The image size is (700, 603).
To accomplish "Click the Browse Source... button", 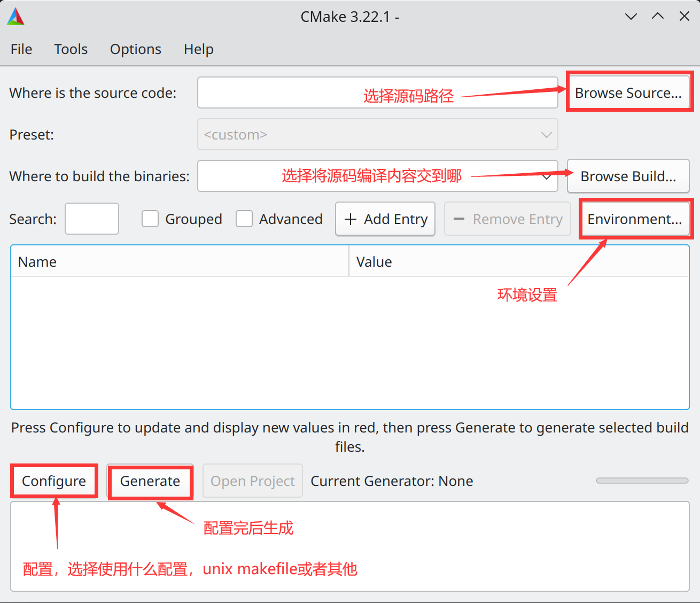I will 628,92.
